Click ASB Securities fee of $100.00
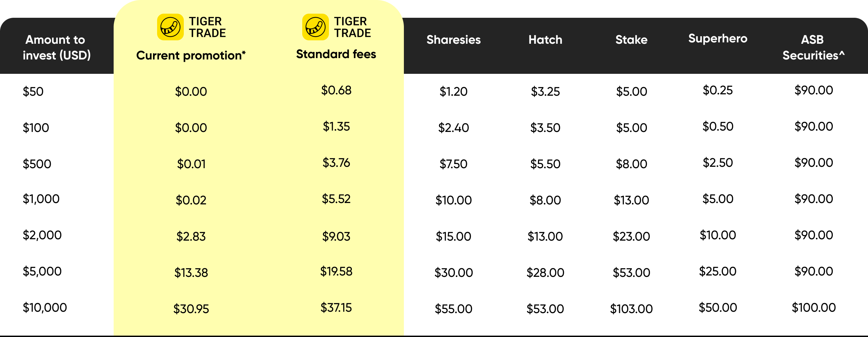The height and width of the screenshot is (337, 868). pos(814,308)
